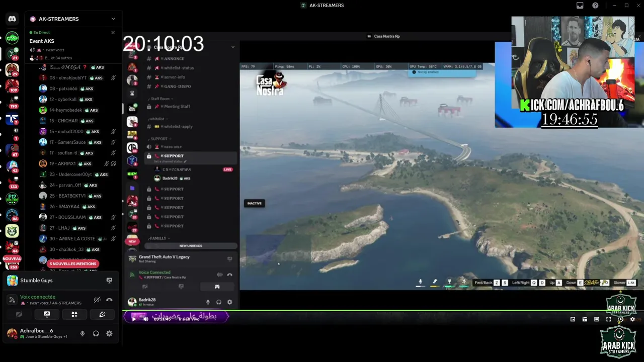This screenshot has width=644, height=362.
Task: Open server icon with 86 badge
Action: point(12,214)
